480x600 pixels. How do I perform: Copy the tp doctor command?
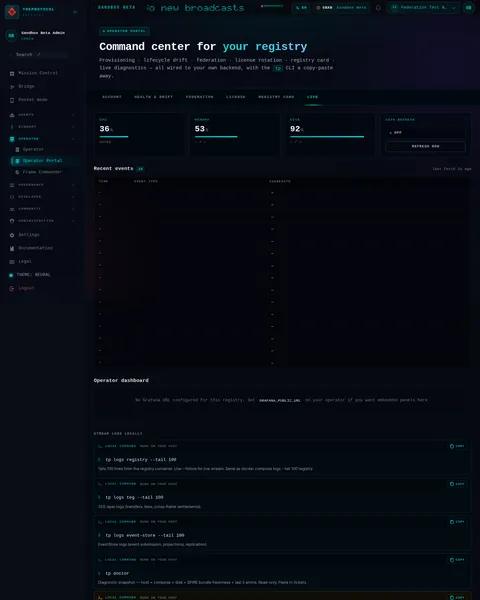[457, 560]
